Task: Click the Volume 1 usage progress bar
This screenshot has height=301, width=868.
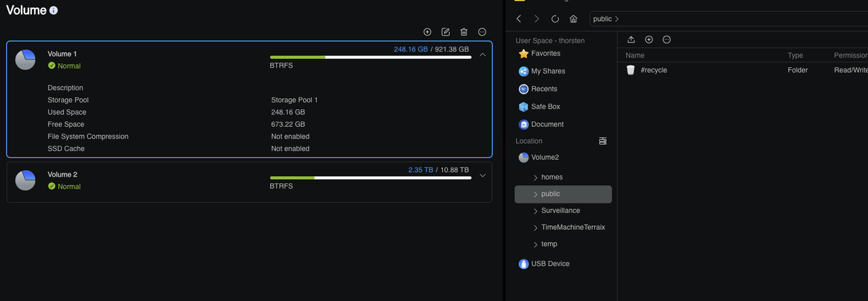Action: [x=370, y=58]
